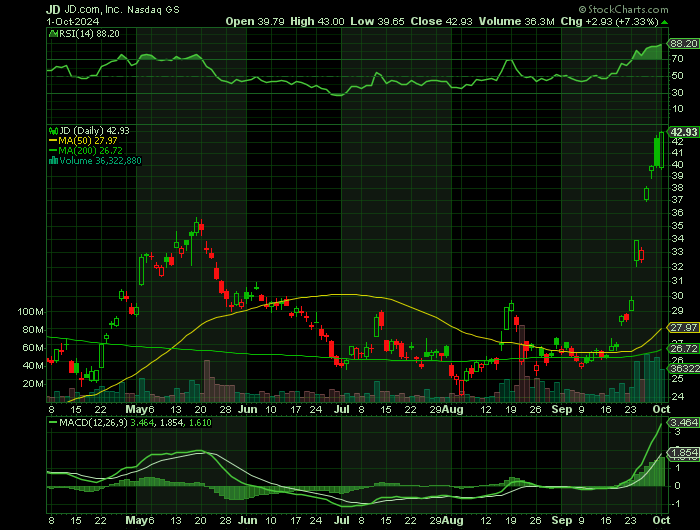Click the 3.464 MACD tag on right axis

coord(683,422)
